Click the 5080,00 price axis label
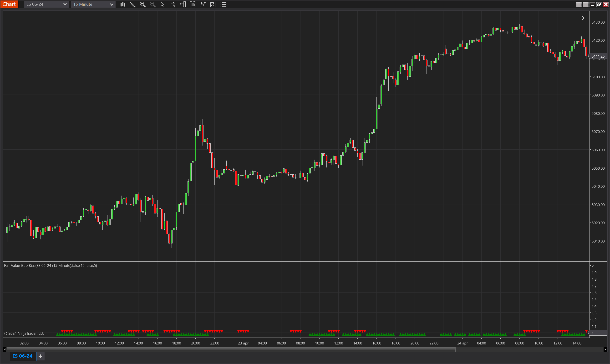The width and height of the screenshot is (610, 364). (x=598, y=114)
